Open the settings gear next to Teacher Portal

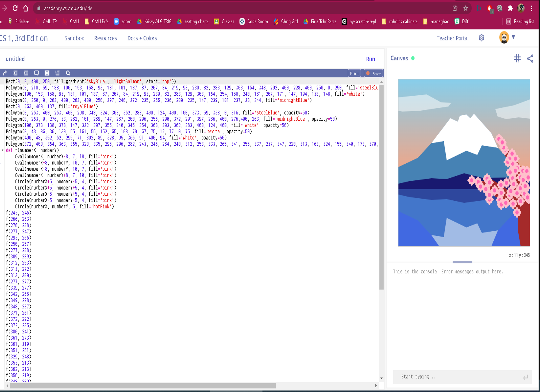[481, 38]
